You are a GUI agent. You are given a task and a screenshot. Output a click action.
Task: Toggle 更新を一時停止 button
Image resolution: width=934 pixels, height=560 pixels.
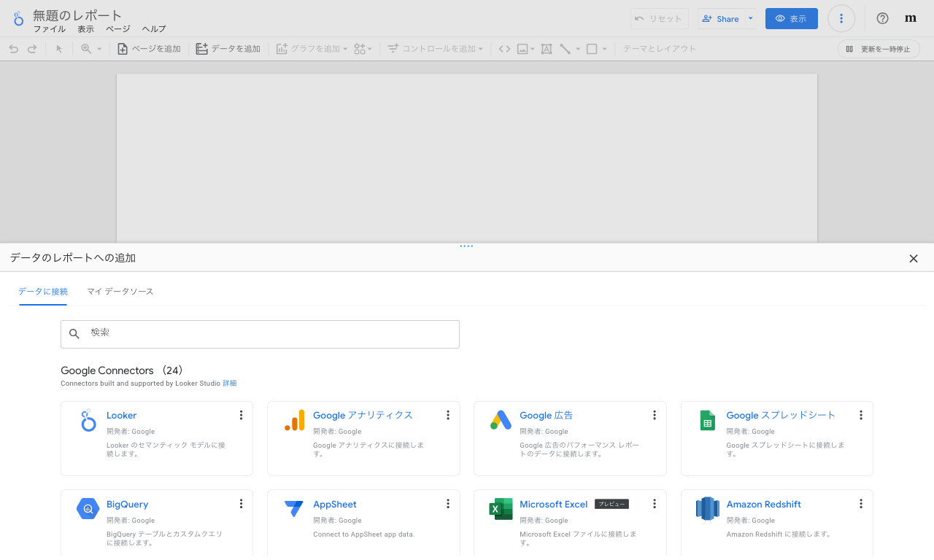[879, 49]
